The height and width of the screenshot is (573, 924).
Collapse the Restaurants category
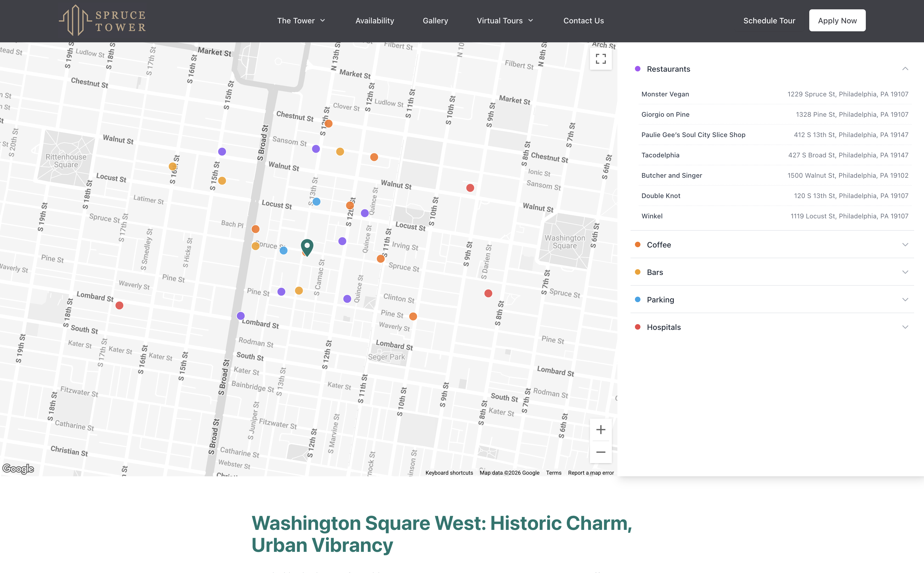(x=772, y=69)
